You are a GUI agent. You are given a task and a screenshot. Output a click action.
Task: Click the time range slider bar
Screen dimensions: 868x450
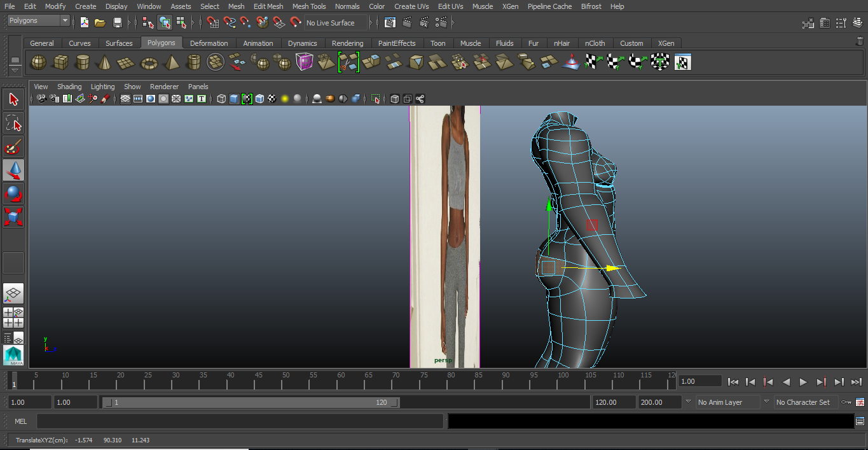(251, 402)
